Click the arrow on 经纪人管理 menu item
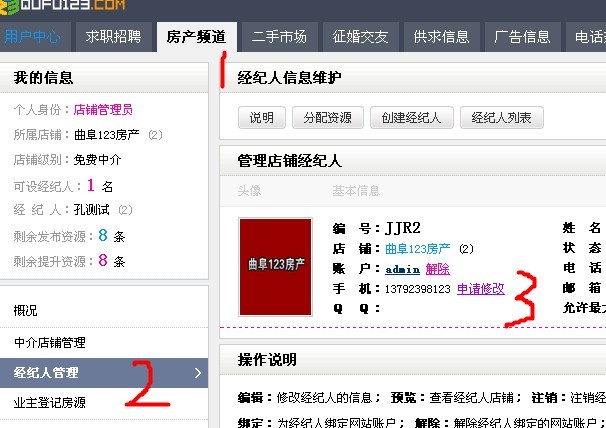This screenshot has height=428, width=606. [x=197, y=373]
